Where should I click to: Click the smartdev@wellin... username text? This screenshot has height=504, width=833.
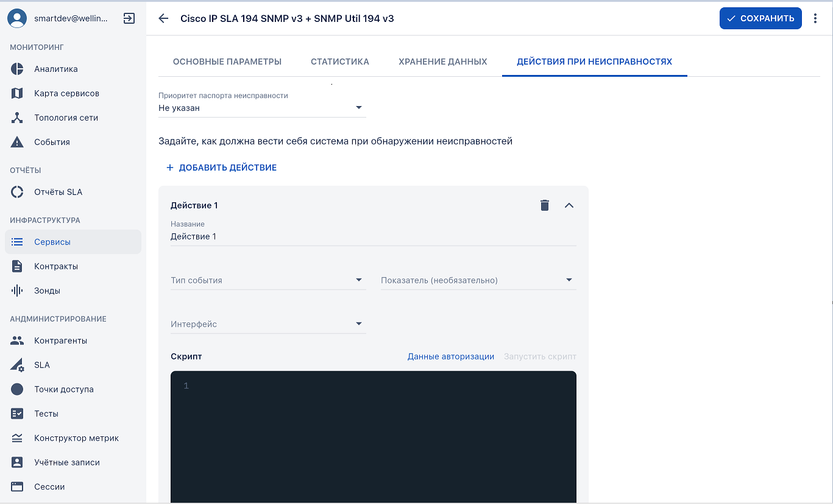71,18
